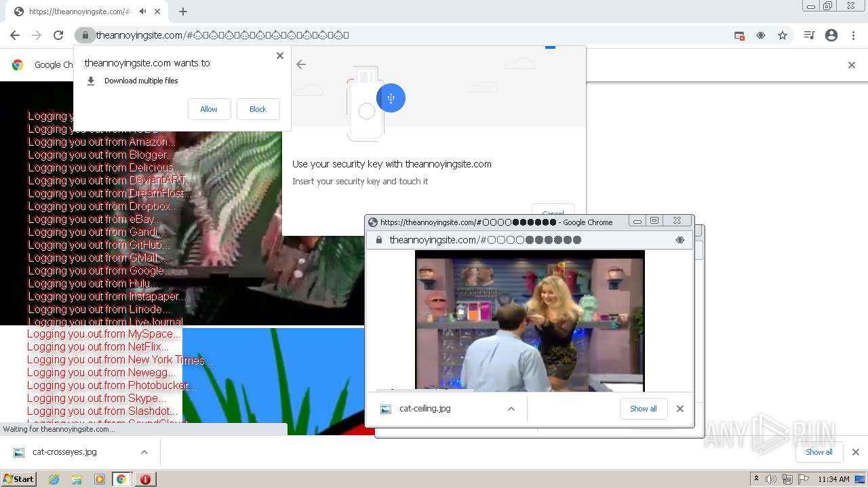Open the Chrome three-dot menu

(x=853, y=35)
